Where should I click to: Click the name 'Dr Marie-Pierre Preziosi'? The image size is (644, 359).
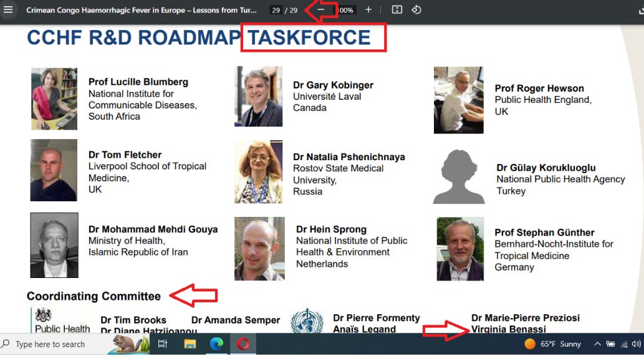click(526, 318)
